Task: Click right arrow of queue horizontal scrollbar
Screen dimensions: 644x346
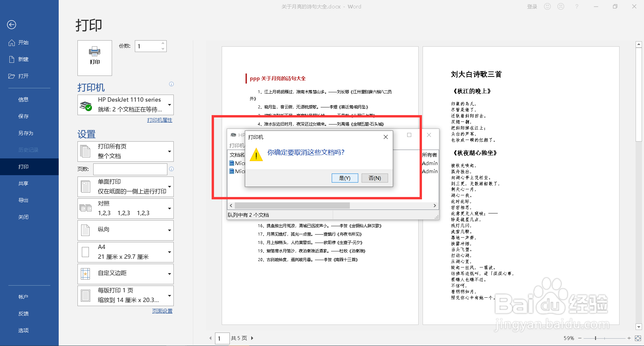Action: 435,205
